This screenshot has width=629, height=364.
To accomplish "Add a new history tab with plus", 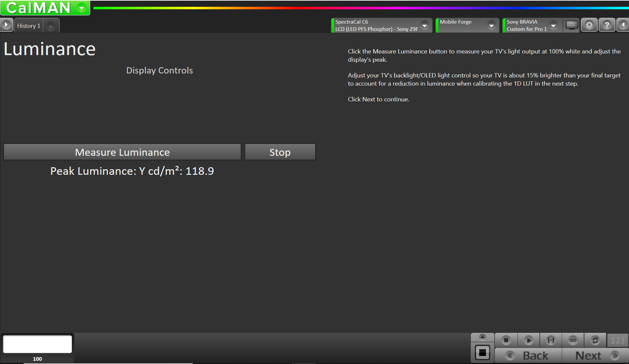I will click(51, 27).
